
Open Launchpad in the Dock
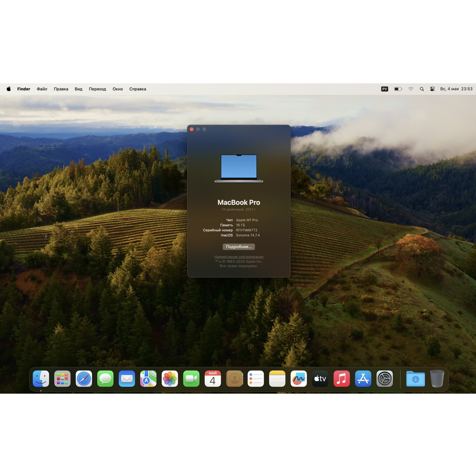(62, 378)
